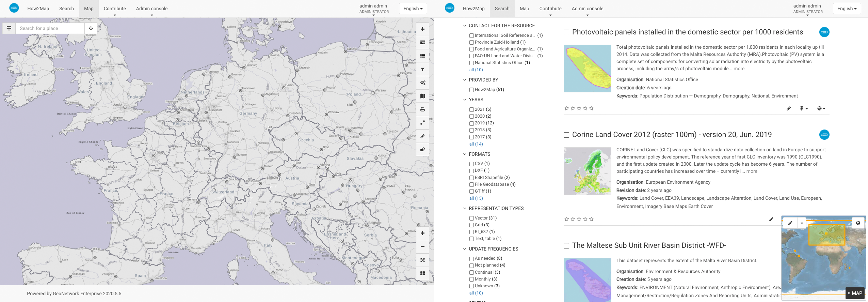Open the processing gears icon on the map
The image size is (868, 302).
tap(422, 83)
